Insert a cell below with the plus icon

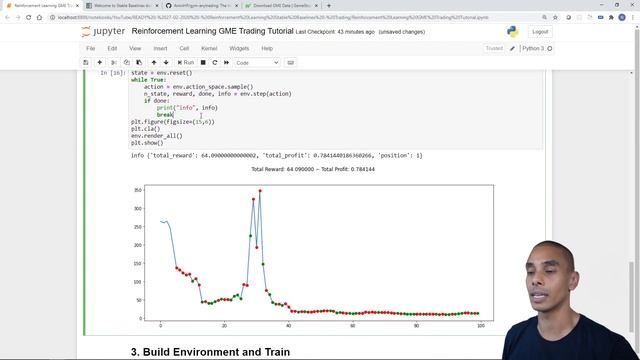point(100,62)
